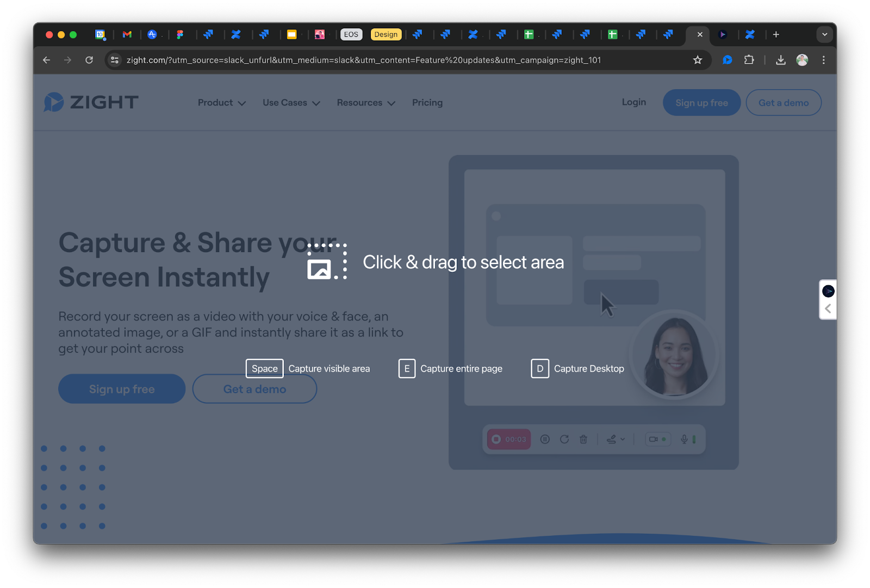This screenshot has width=870, height=588.
Task: Open the annotate pen dropdown in the recording bar
Action: pos(616,439)
